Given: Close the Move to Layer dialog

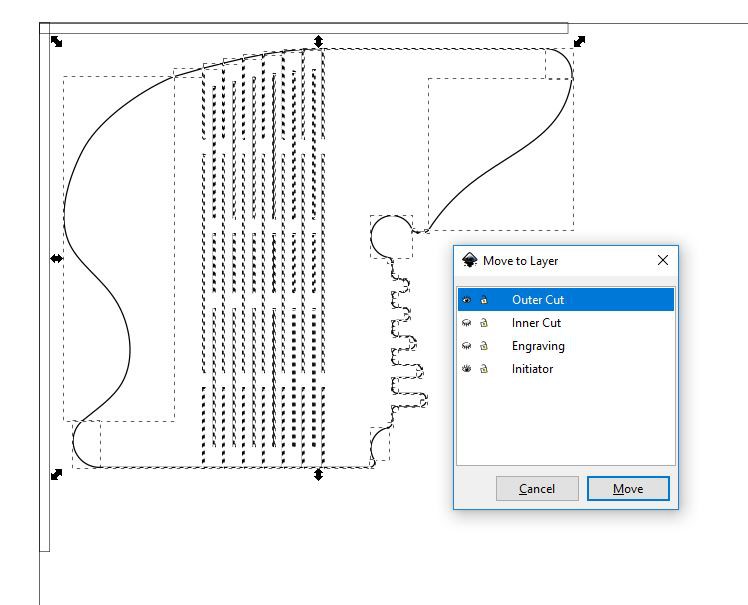Looking at the screenshot, I should tap(663, 261).
